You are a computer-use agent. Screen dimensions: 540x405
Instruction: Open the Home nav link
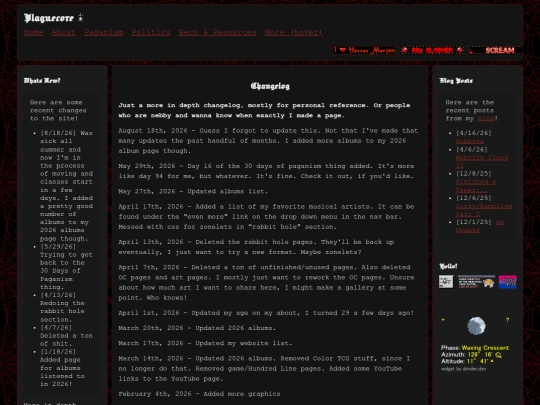[x=33, y=32]
